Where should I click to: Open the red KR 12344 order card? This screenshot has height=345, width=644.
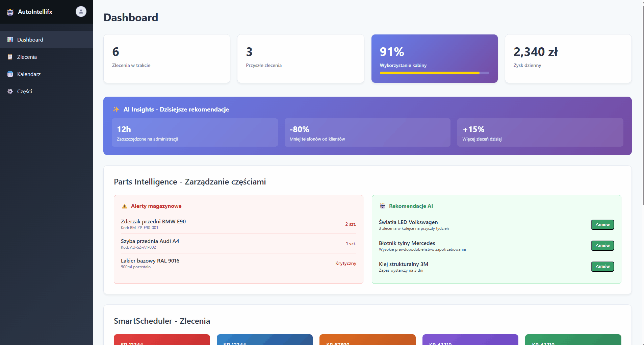162,340
